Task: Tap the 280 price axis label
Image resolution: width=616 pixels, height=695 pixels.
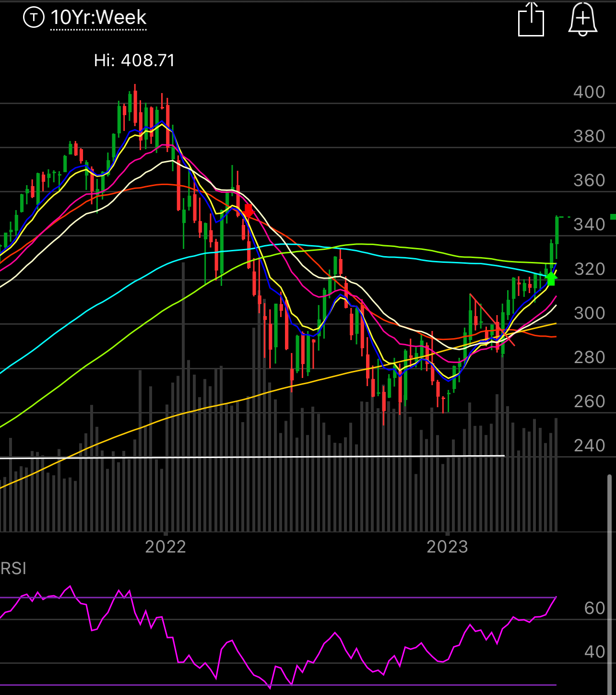Action: (x=590, y=357)
